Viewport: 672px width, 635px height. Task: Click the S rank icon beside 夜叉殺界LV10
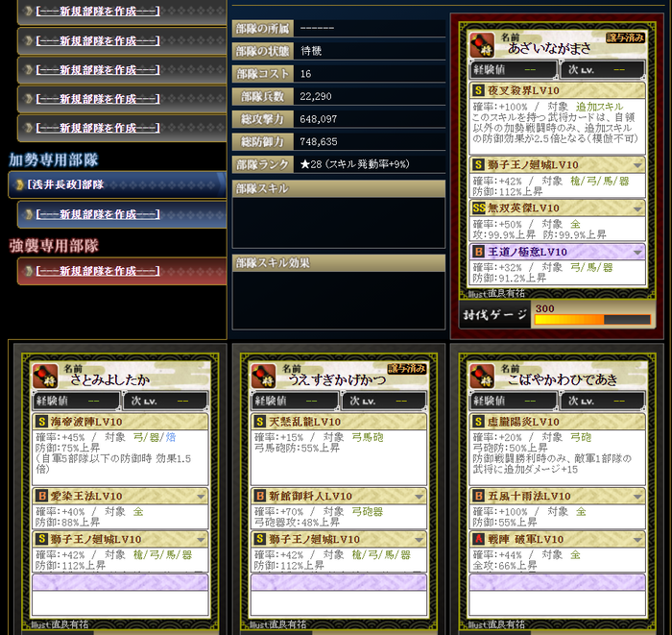[x=478, y=90]
